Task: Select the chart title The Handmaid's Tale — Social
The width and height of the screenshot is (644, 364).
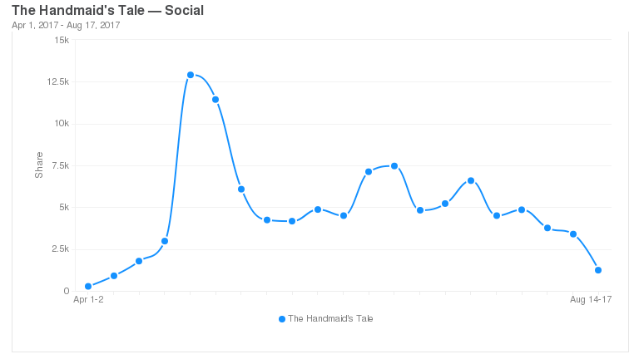Action: point(107,10)
